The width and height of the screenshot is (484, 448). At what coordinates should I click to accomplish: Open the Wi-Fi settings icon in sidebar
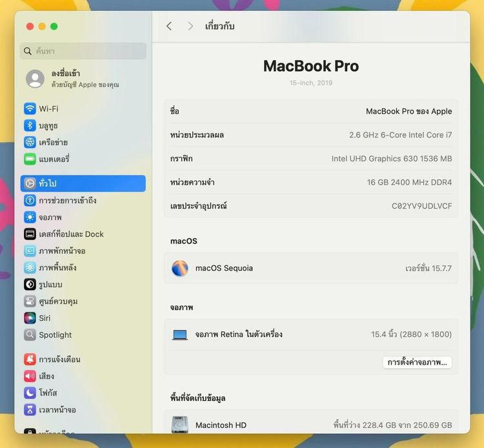coord(30,108)
